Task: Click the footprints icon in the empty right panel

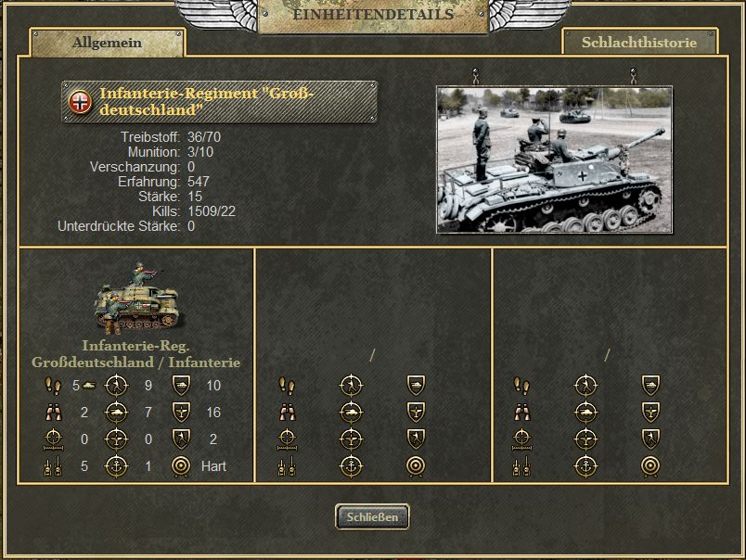Action: tap(521, 386)
